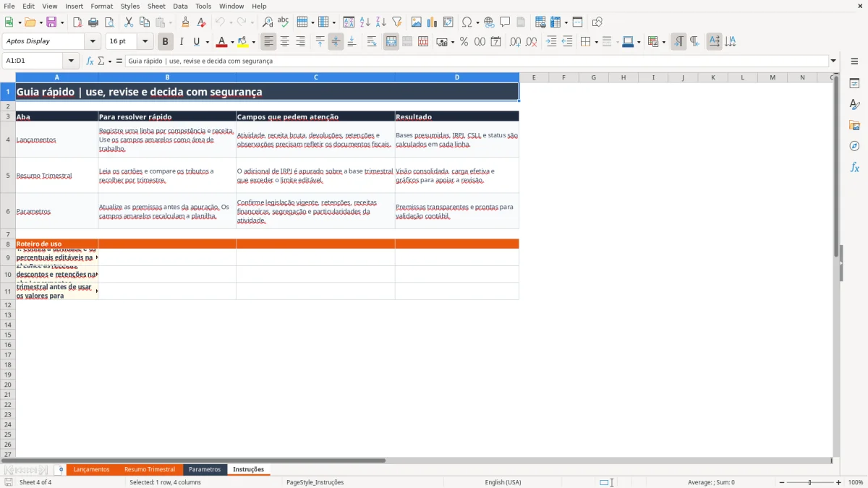868x488 pixels.
Task: Toggle Align Right
Action: click(x=300, y=42)
